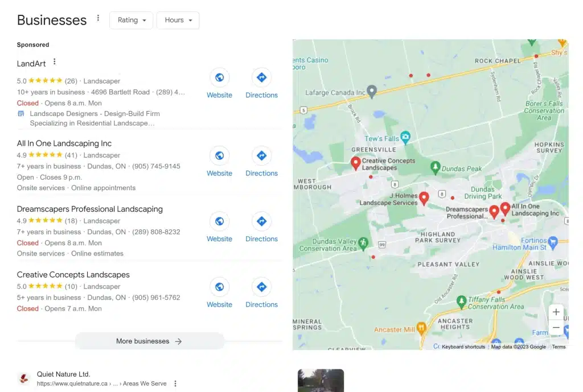Screen dimensions: 583x392
Task: Open Quiet Nature result three-dot menu
Action: point(175,383)
